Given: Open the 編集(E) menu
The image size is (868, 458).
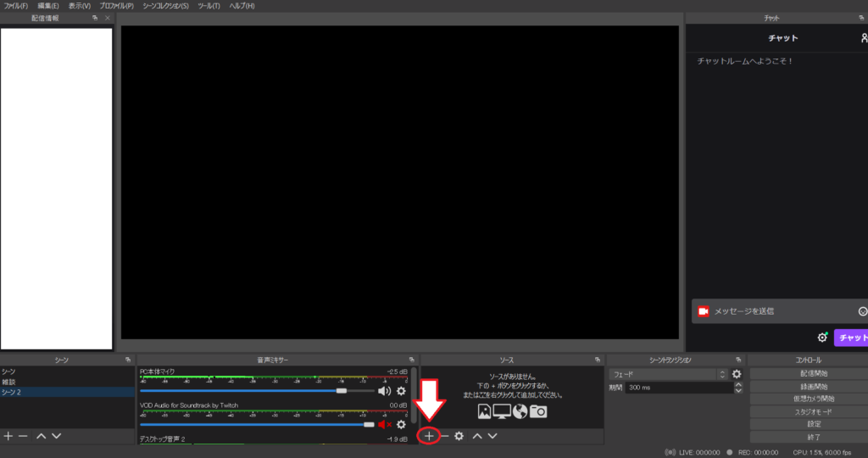Looking at the screenshot, I should (48, 6).
